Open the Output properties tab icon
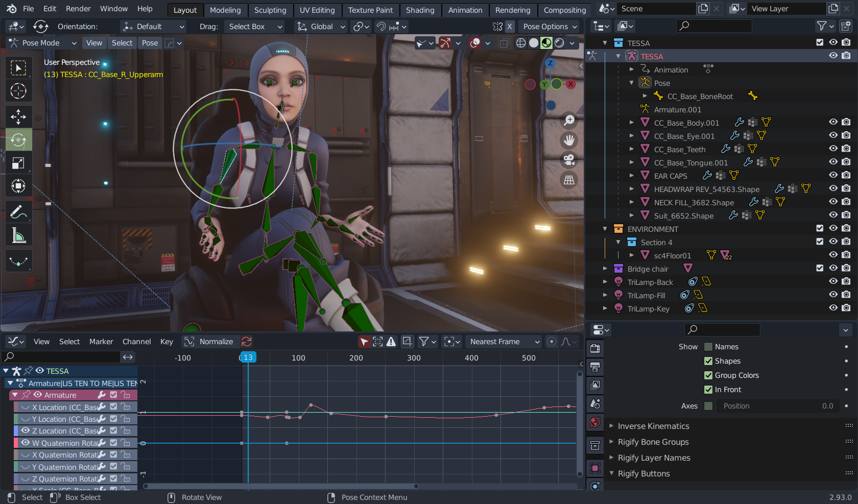The image size is (858, 504). 595,367
